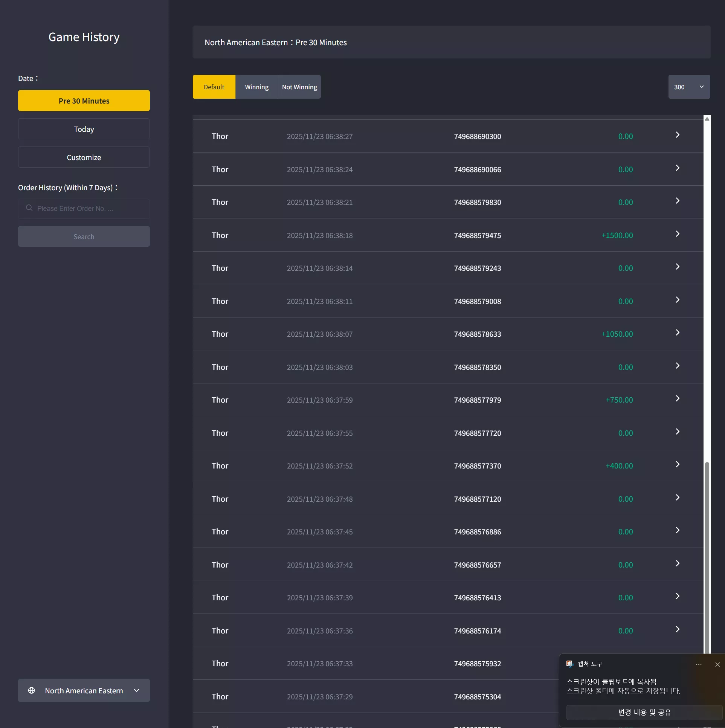Close the capture tool notification
The width and height of the screenshot is (725, 728).
click(x=717, y=665)
